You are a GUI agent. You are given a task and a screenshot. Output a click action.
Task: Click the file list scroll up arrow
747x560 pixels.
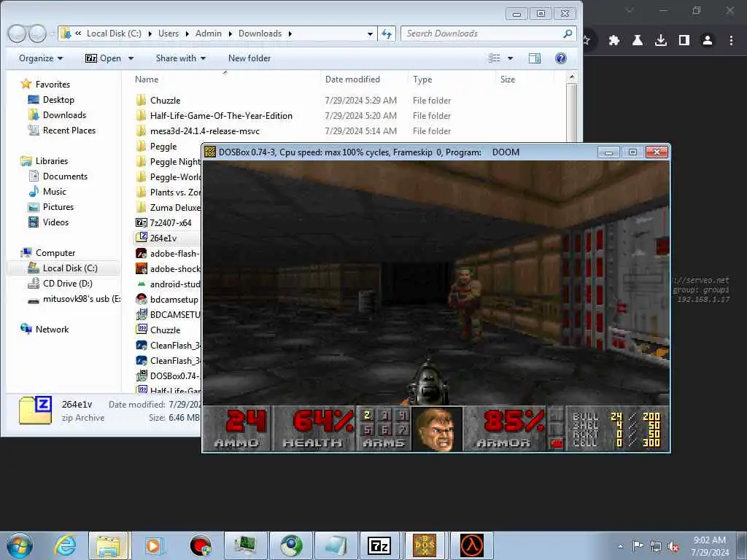click(x=572, y=77)
